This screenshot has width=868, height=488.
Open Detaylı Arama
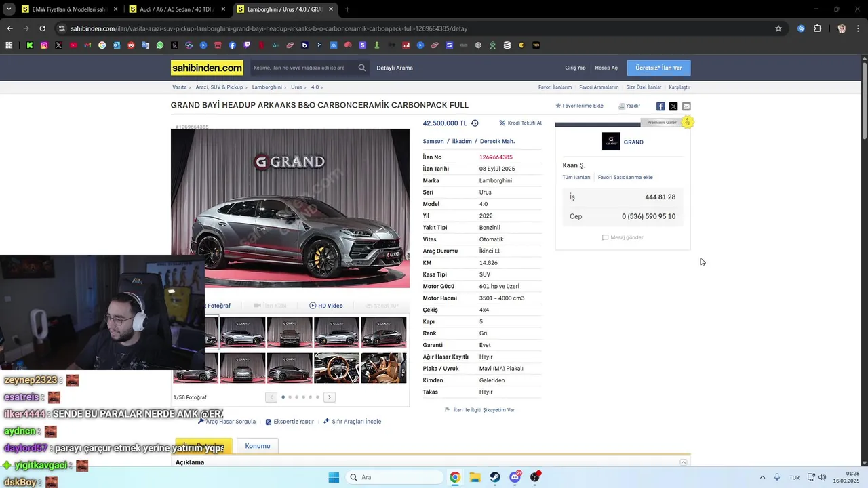[395, 68]
